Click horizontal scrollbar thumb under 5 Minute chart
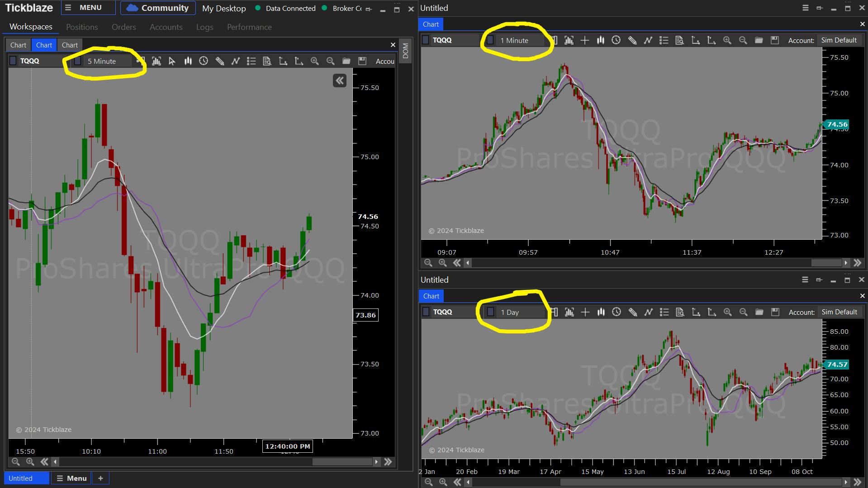 pyautogui.click(x=342, y=462)
